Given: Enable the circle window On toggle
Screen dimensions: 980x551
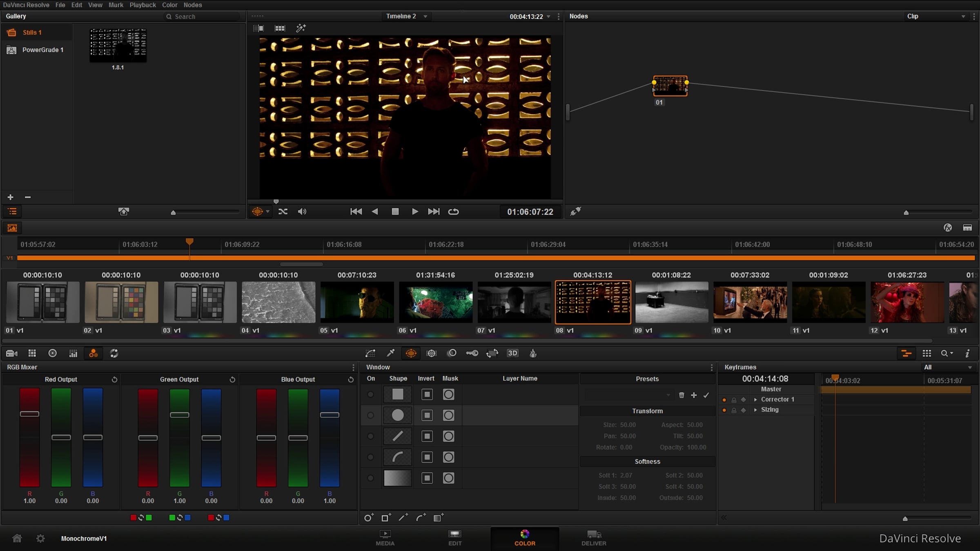Looking at the screenshot, I should click(x=370, y=415).
